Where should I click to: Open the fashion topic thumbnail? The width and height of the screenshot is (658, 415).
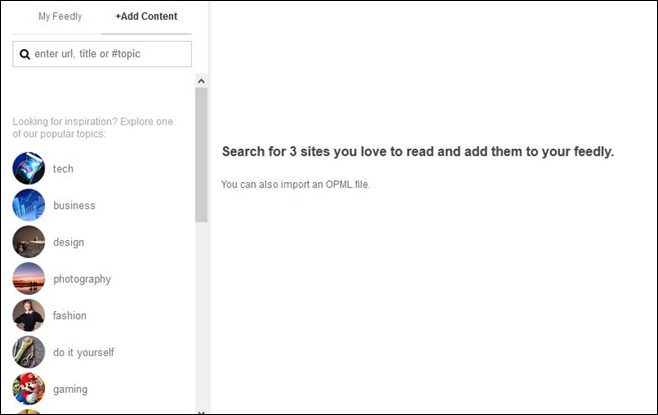29,315
